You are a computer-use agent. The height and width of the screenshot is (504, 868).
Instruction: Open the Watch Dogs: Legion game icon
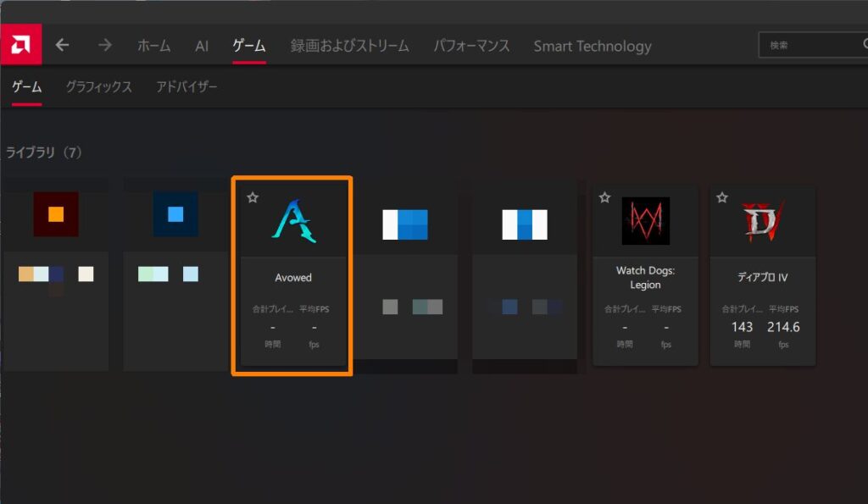645,221
